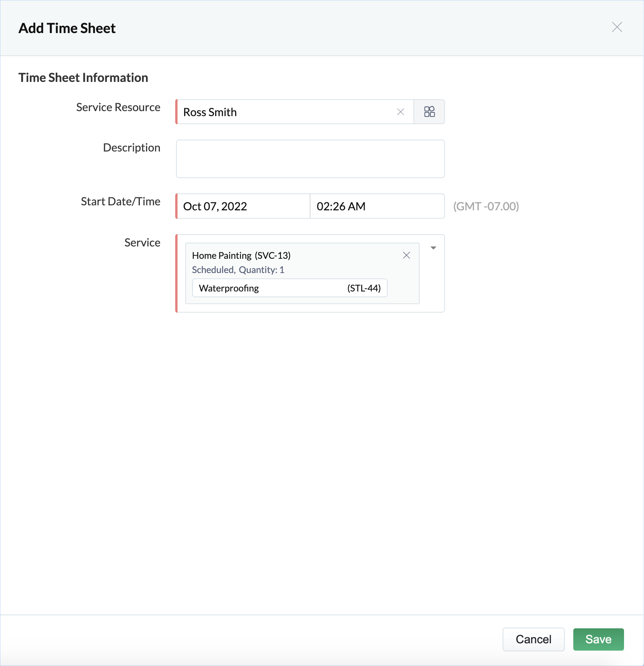Viewport: 644px width, 666px height.
Task: Click the Home Painting (SVC-13) title
Action: tap(241, 256)
